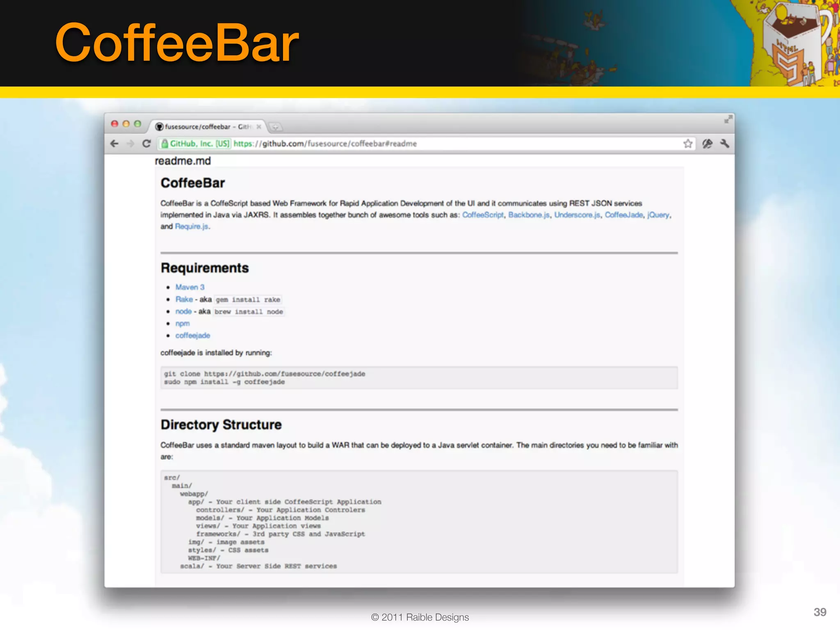Bookmark the page with the star icon
Screen dimensions: 840x630
pos(688,144)
